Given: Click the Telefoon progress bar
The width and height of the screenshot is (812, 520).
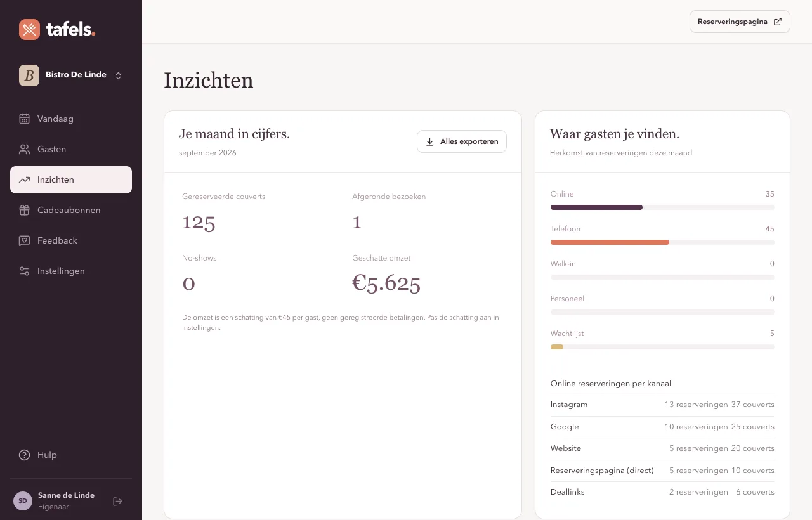Looking at the screenshot, I should tap(662, 242).
